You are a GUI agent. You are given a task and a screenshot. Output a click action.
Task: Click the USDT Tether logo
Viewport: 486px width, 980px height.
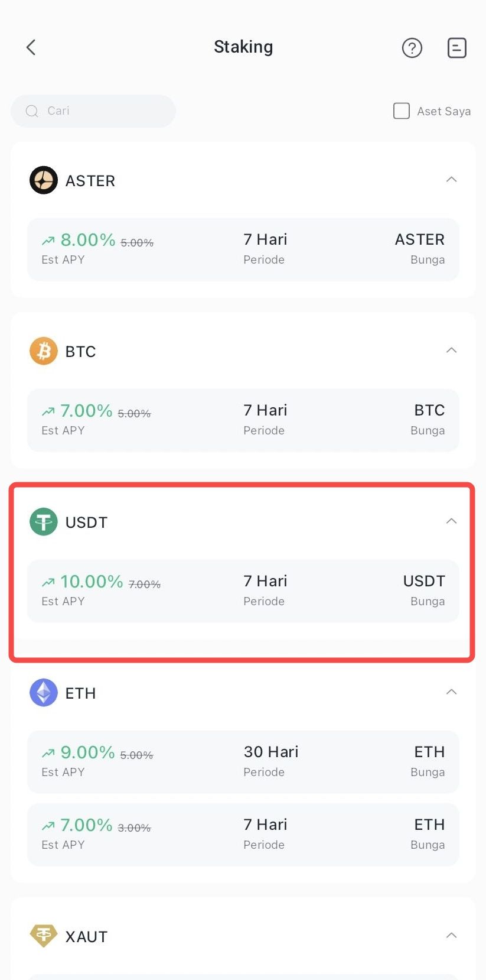[44, 522]
